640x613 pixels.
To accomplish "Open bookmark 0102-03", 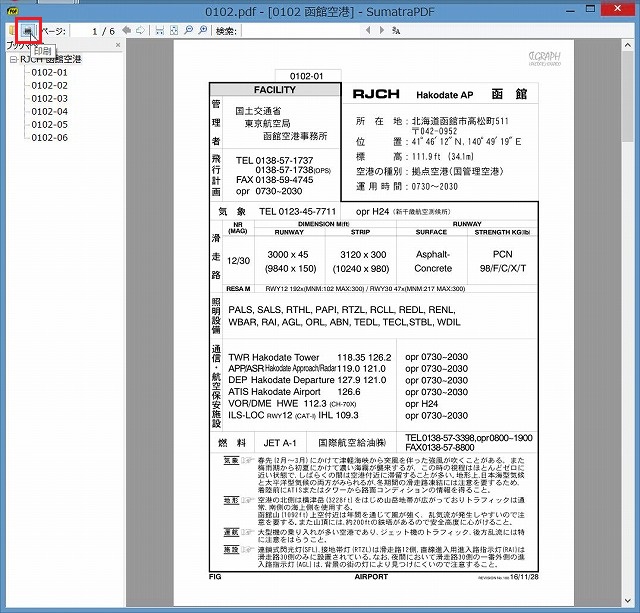I will (49, 99).
